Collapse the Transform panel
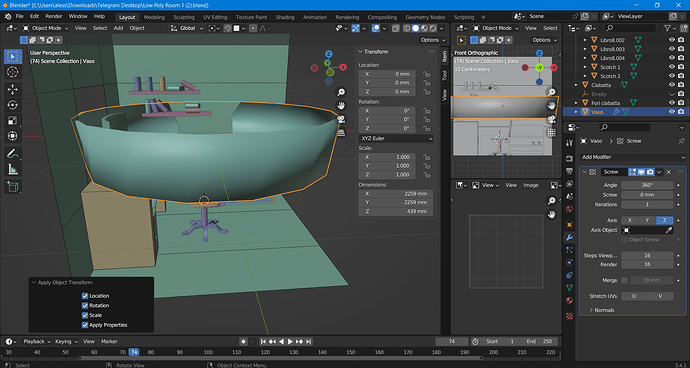 pyautogui.click(x=360, y=52)
